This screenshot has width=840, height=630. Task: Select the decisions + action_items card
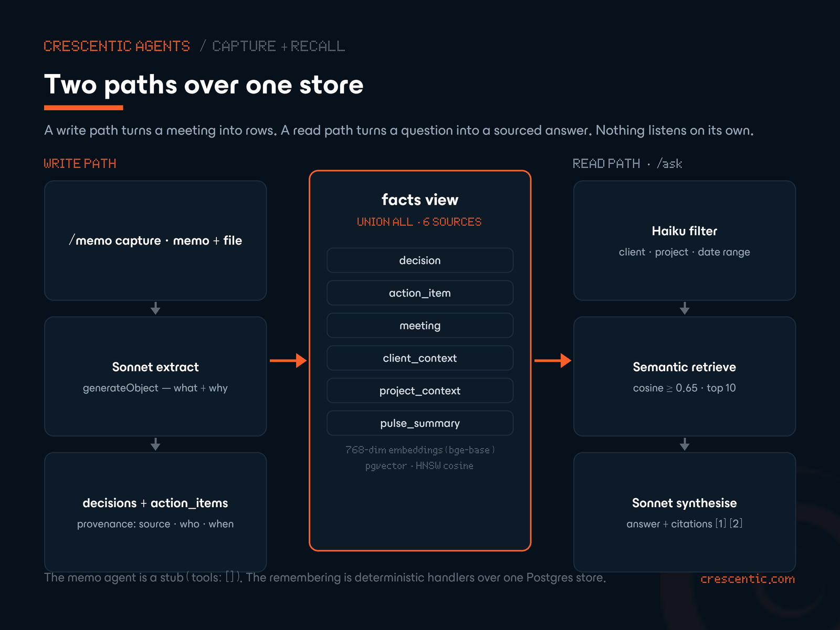pyautogui.click(x=155, y=512)
